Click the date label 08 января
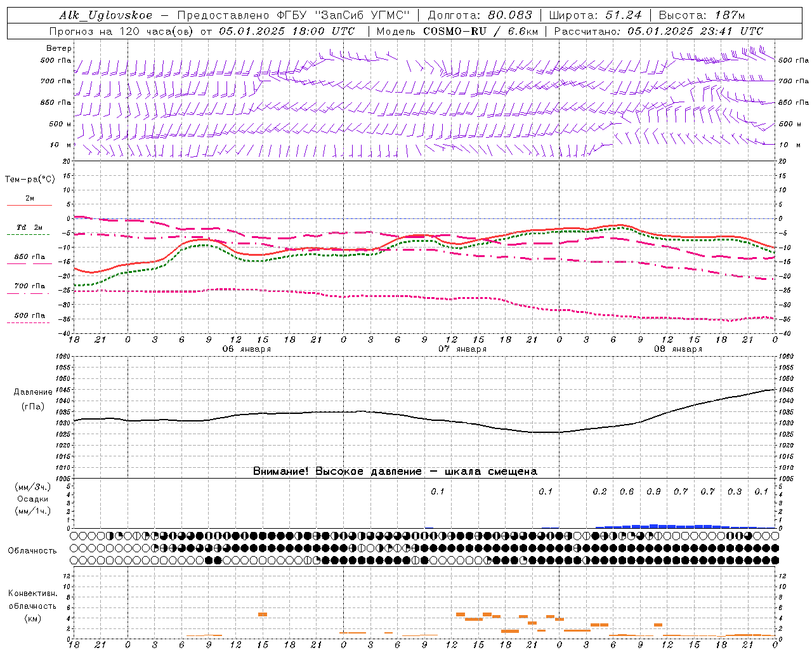Viewport: 812px width, 650px height. (x=678, y=349)
